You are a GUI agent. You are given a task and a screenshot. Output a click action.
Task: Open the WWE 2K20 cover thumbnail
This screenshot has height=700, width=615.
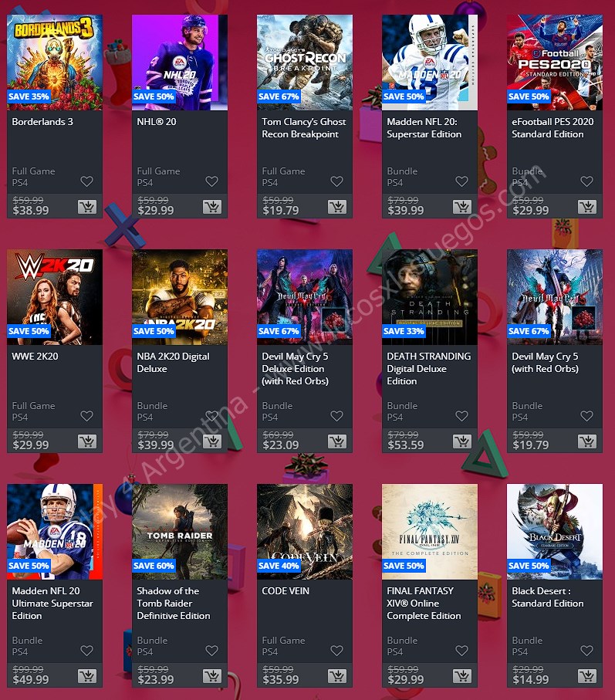coord(55,297)
